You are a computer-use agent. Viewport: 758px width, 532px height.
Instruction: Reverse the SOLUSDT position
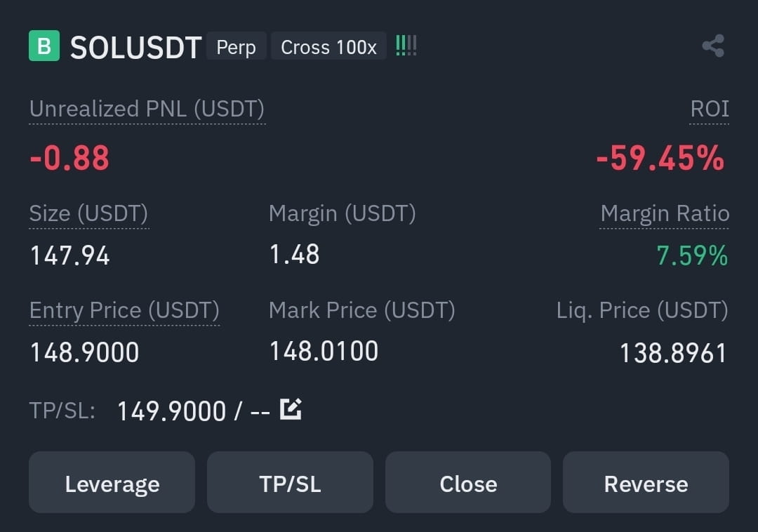click(646, 482)
